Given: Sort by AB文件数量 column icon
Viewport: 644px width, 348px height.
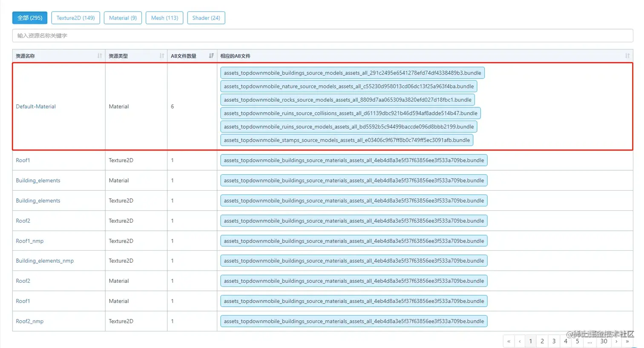Looking at the screenshot, I should 211,56.
